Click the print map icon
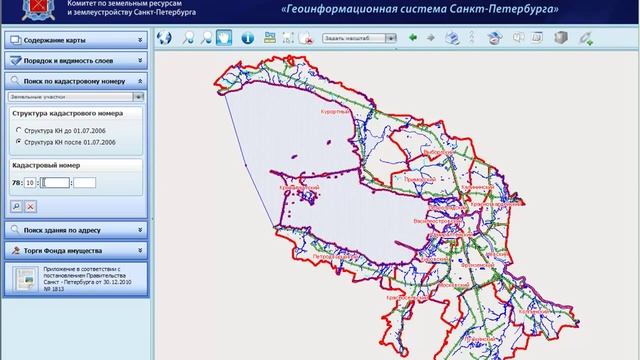 pos(452,38)
